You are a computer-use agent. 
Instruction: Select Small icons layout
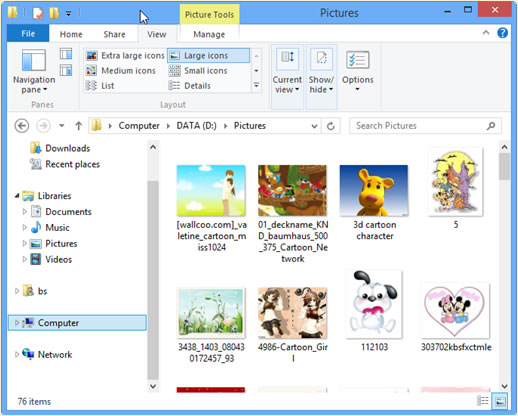point(198,71)
